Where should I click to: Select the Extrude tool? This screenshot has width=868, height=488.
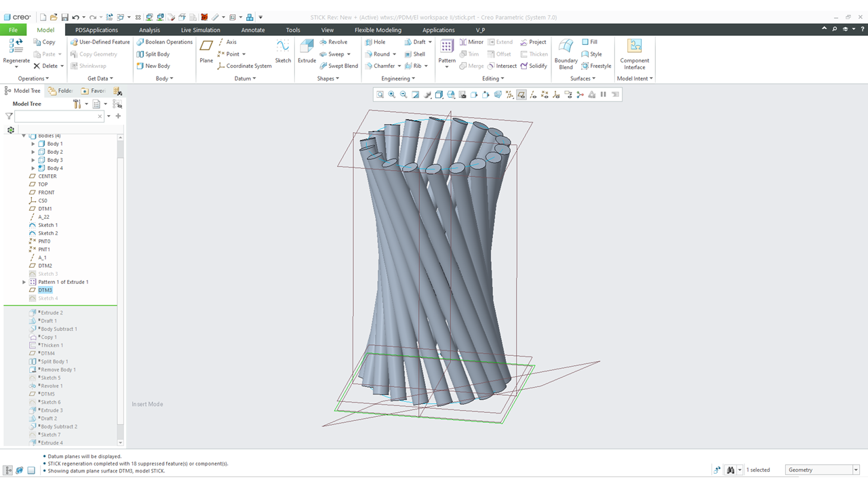pyautogui.click(x=307, y=52)
